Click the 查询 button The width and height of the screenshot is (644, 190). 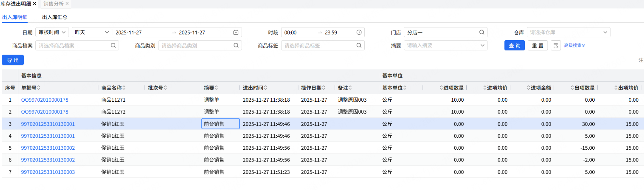(514, 45)
